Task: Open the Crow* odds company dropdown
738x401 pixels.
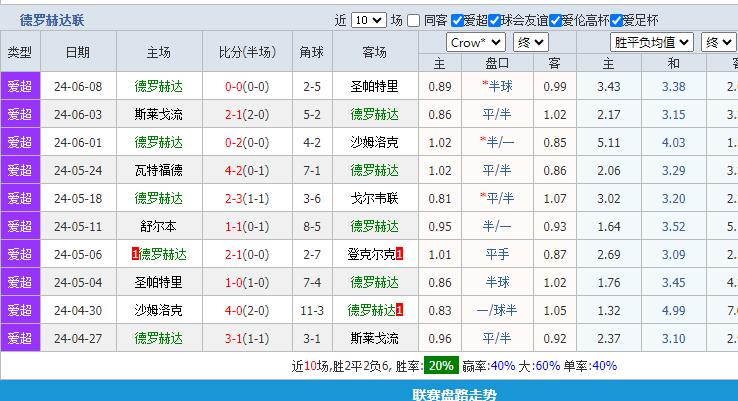Action: pyautogui.click(x=475, y=42)
